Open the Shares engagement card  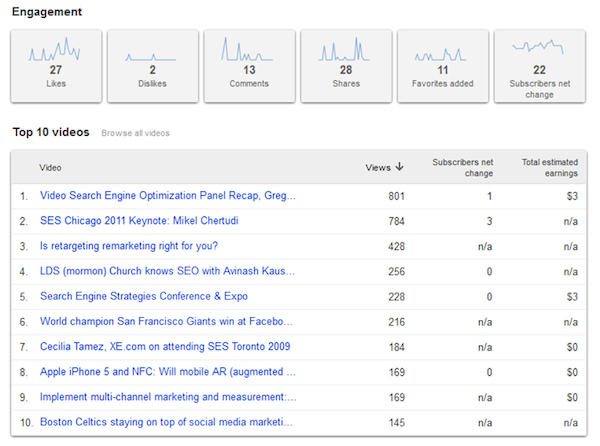[346, 66]
